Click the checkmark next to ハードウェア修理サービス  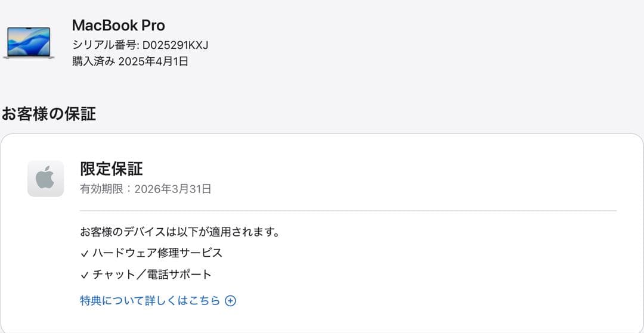pos(84,253)
